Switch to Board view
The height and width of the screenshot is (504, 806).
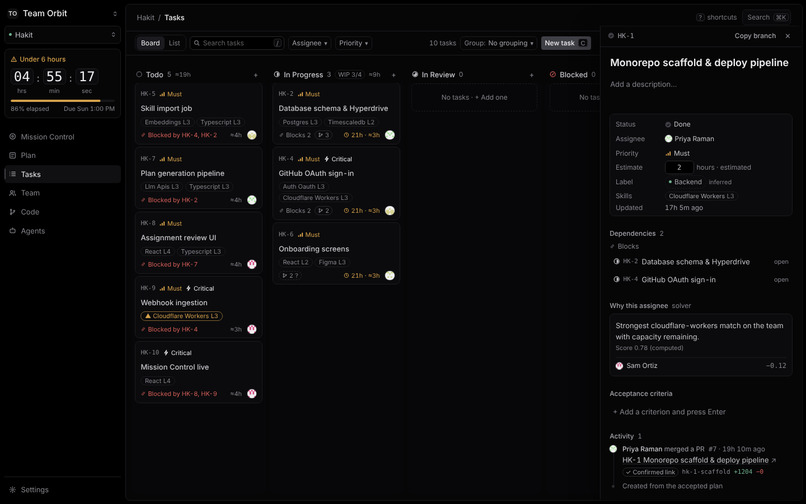click(x=150, y=43)
